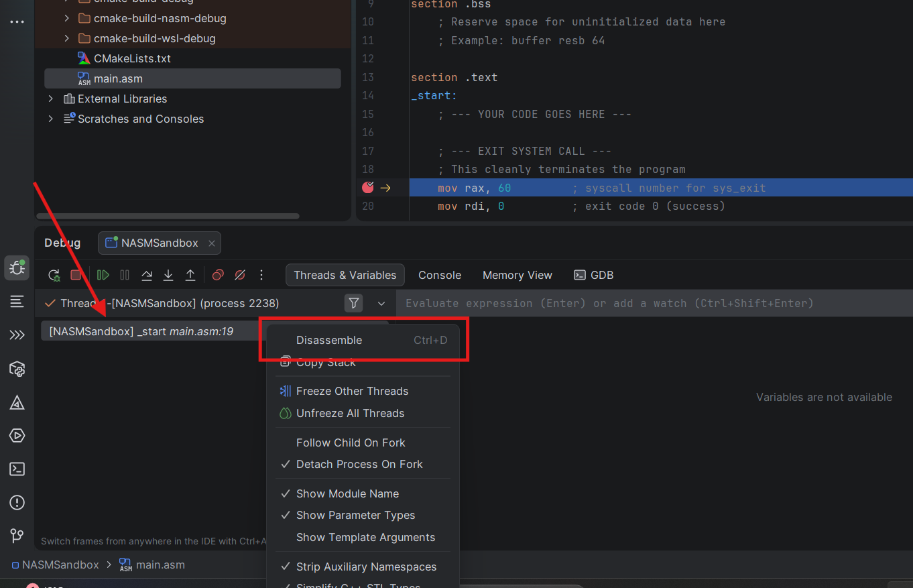This screenshot has height=588, width=913.
Task: Click the yellow execution arrow in gutter
Action: coord(385,188)
